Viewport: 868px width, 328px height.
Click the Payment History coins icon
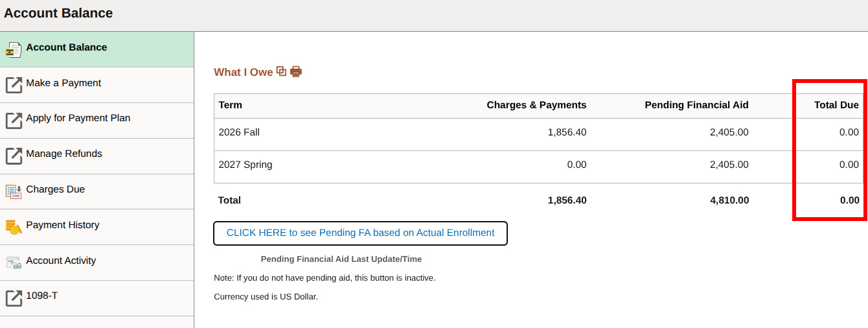(14, 227)
